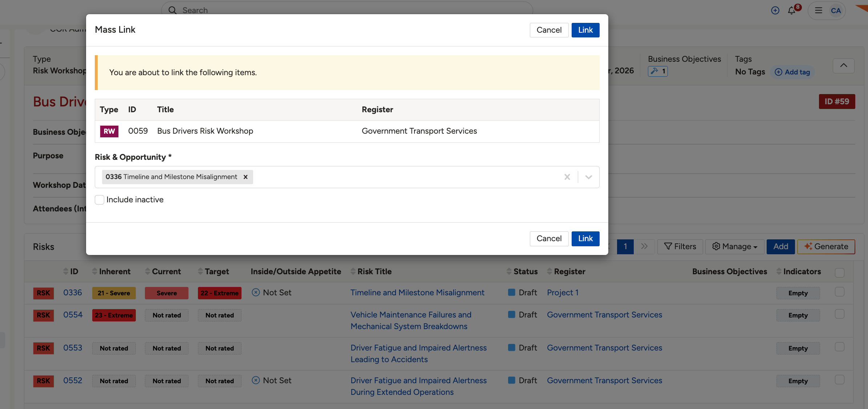Open the hamburger menu icon
The image size is (868, 409).
tap(819, 11)
